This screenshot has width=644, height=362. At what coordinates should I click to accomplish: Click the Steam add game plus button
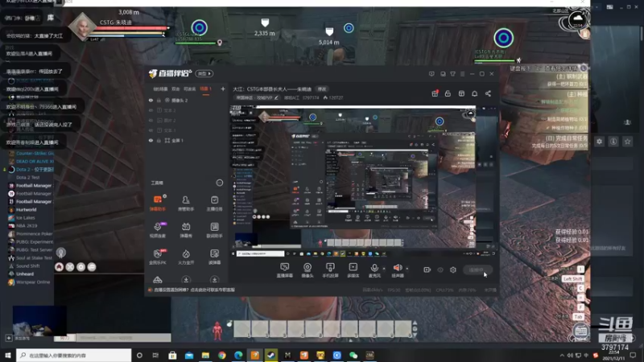click(9, 338)
